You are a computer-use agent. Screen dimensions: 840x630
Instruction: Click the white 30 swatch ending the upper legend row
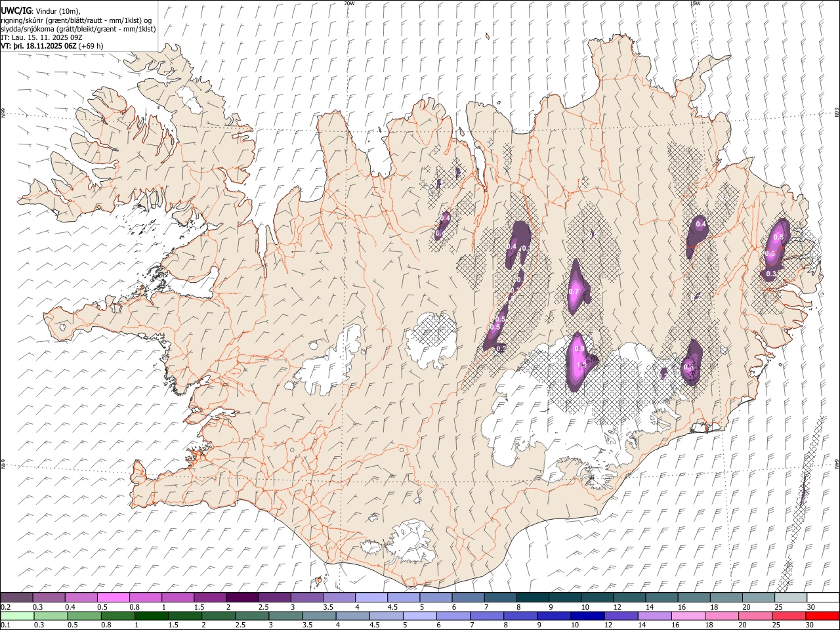click(824, 598)
